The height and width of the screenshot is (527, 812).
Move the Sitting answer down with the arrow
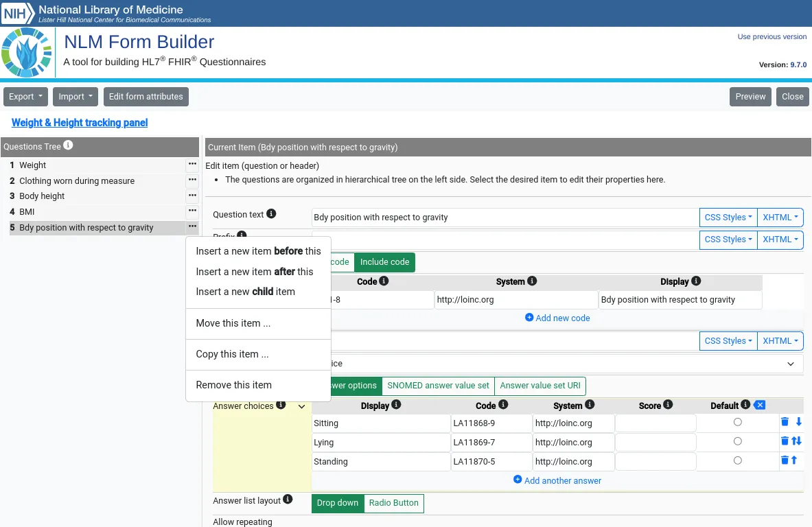pos(798,422)
